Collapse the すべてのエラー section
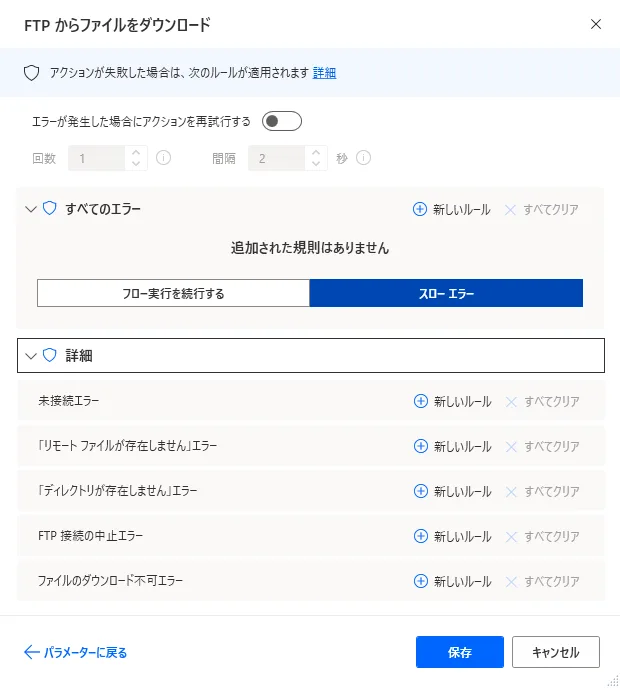This screenshot has height=688, width=620. coord(30,209)
